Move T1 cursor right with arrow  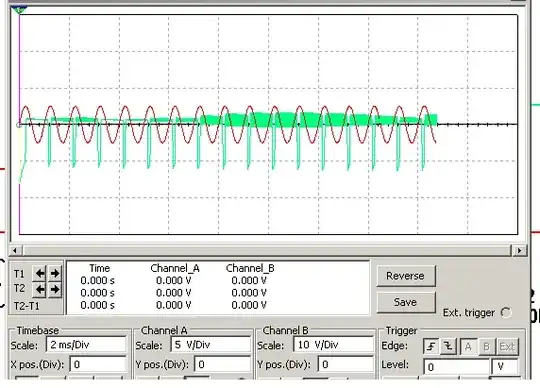pos(55,274)
